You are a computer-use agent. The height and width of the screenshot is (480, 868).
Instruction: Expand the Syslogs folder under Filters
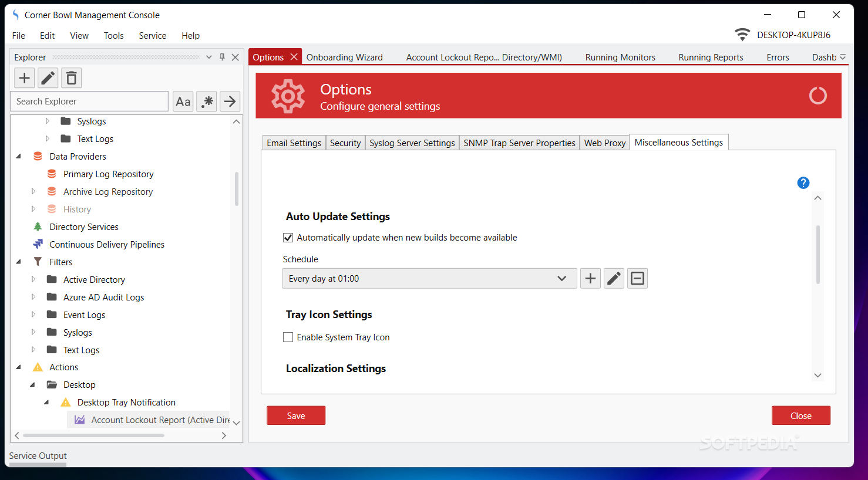point(33,332)
